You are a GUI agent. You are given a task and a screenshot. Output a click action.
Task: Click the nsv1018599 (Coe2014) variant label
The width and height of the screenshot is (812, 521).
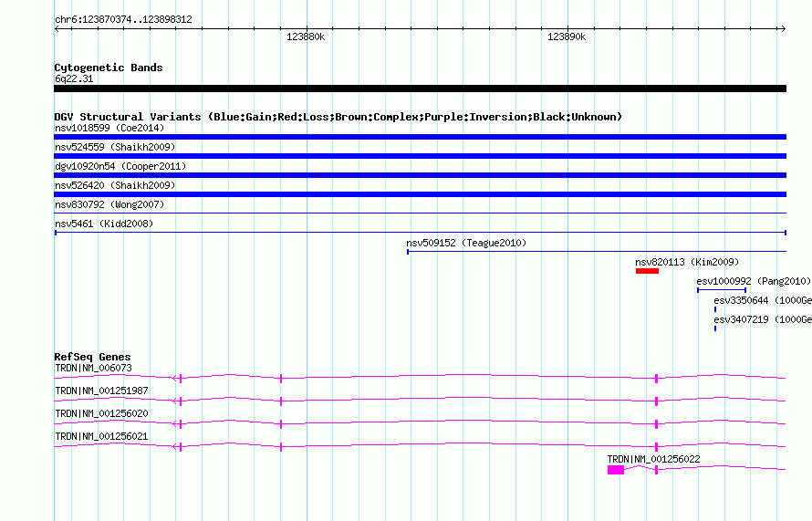109,128
